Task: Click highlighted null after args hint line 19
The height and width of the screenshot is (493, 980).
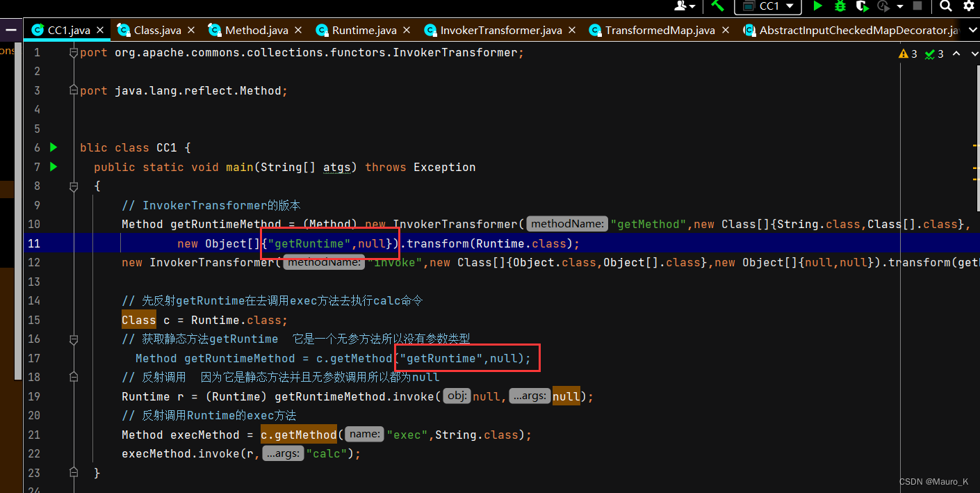Action: [566, 396]
